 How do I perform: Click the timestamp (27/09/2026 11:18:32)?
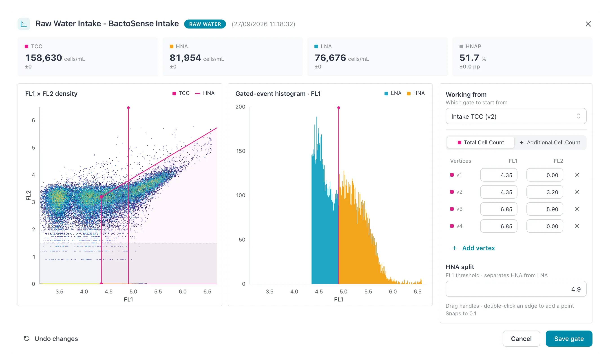pyautogui.click(x=263, y=24)
